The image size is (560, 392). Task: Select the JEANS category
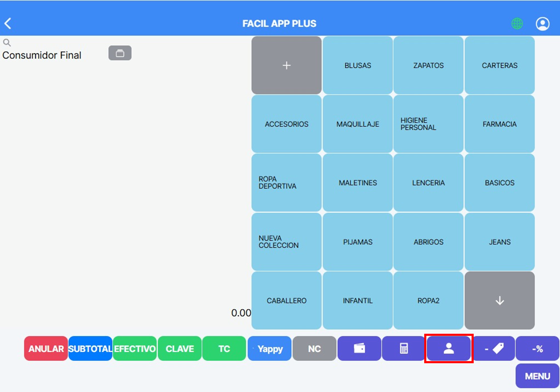pyautogui.click(x=500, y=242)
